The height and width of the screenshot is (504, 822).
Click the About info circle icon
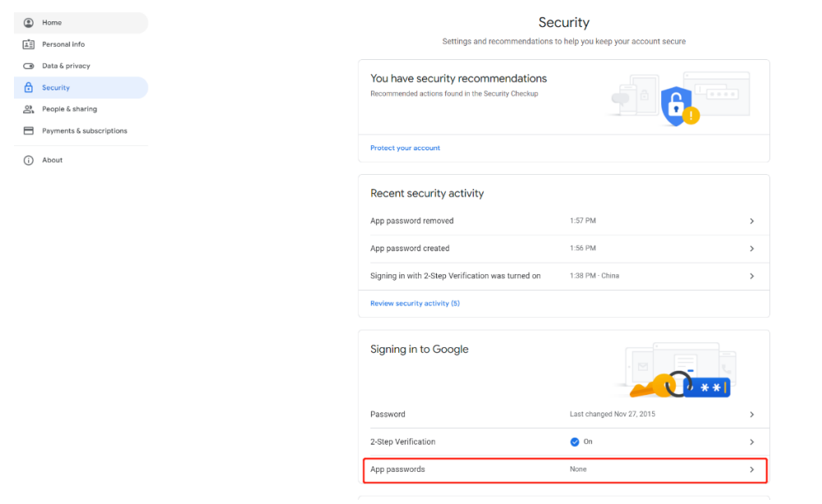click(x=28, y=160)
